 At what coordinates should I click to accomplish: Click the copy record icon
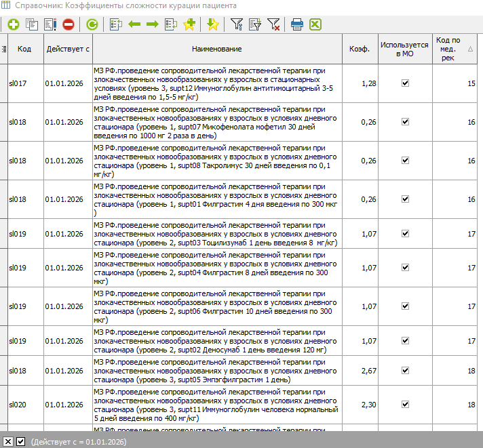(32, 24)
